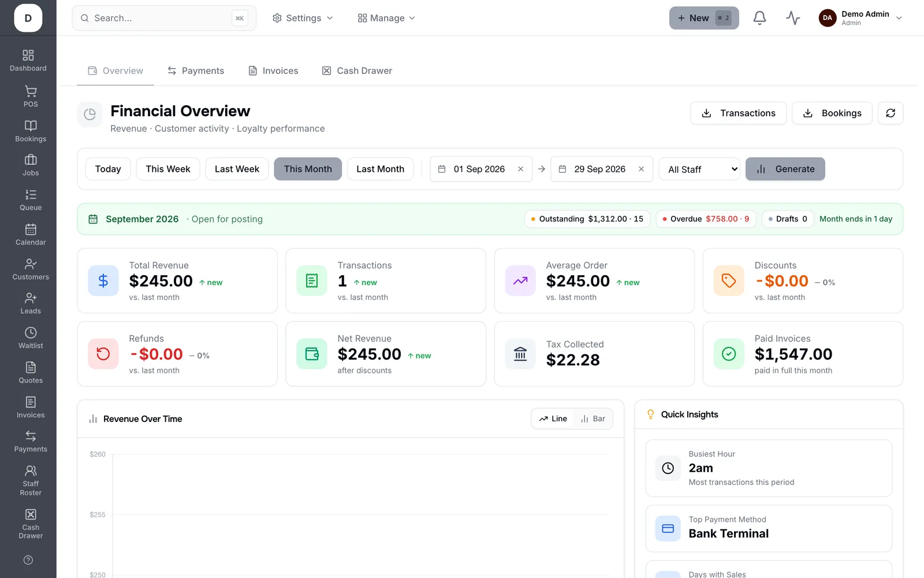Open the activity pulse icon
924x578 pixels.
(793, 18)
